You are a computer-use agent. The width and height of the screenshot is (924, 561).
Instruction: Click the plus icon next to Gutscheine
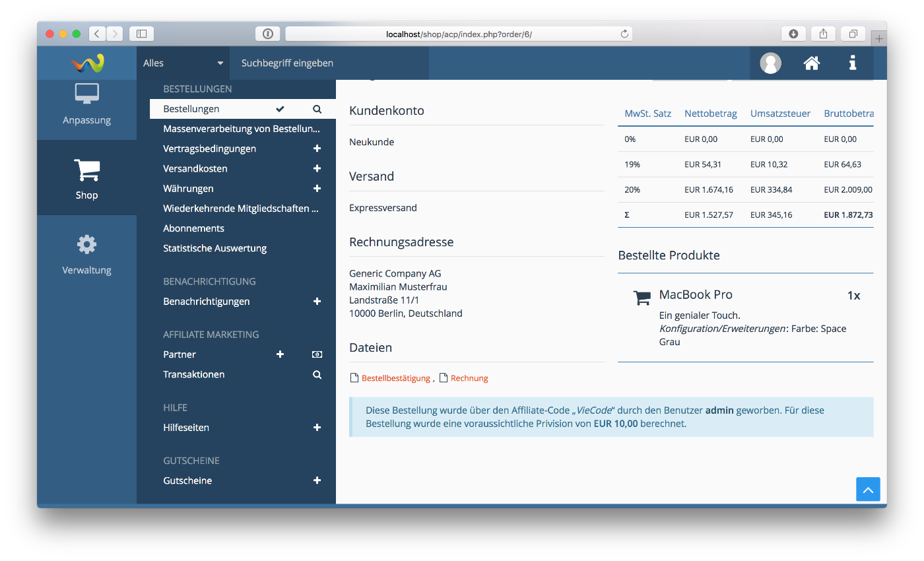[317, 481]
